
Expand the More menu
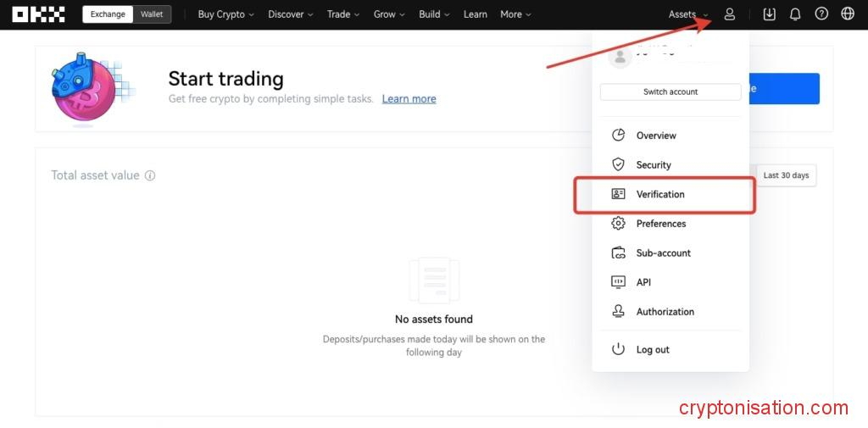(515, 14)
